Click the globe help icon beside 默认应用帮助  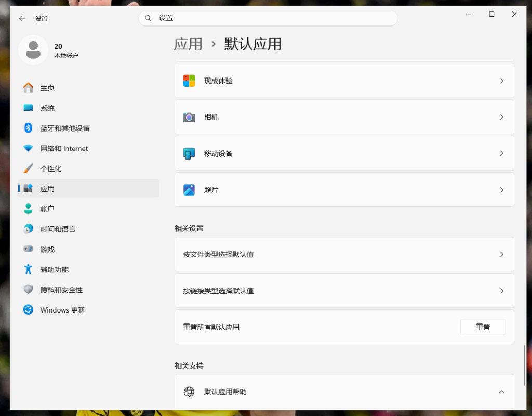pos(189,392)
